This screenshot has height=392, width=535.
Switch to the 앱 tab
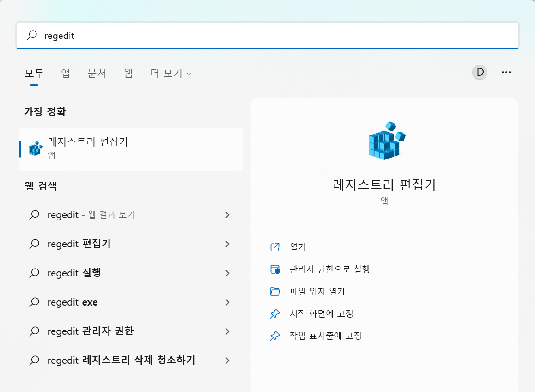click(x=66, y=73)
